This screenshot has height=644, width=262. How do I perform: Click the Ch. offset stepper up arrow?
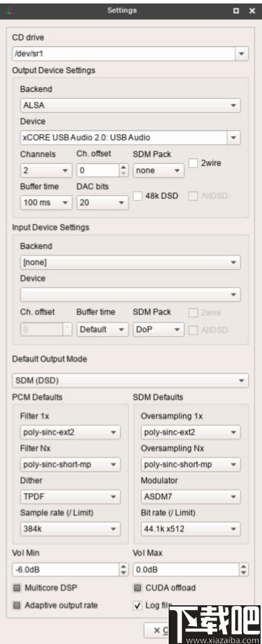(x=123, y=167)
